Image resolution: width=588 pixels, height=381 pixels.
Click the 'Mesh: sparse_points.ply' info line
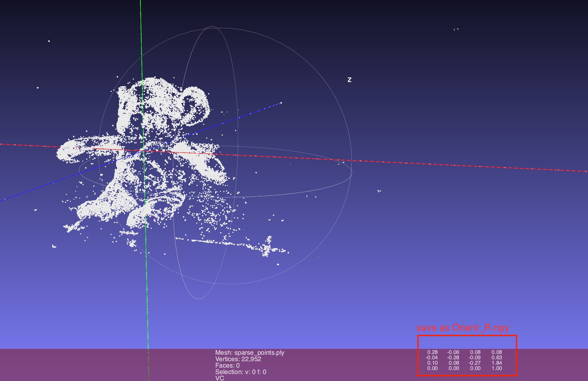tap(250, 353)
